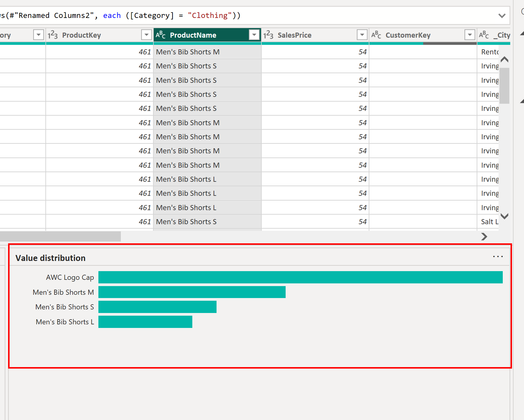The image size is (524, 420).
Task: Click the vertical scroll down arrow
Action: point(505,216)
